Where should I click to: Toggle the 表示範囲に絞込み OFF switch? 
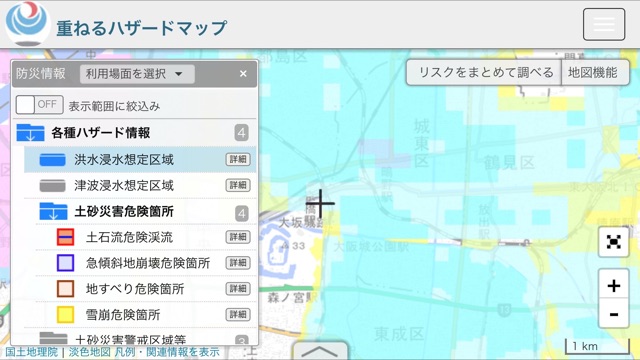(x=39, y=105)
